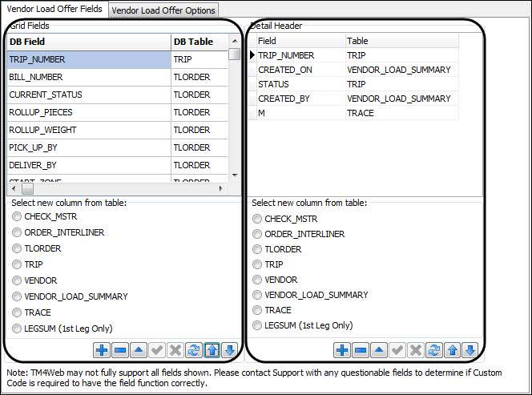Click the move-down arrow under Grid Fields
Screen dimensions: 532x395
(230, 350)
